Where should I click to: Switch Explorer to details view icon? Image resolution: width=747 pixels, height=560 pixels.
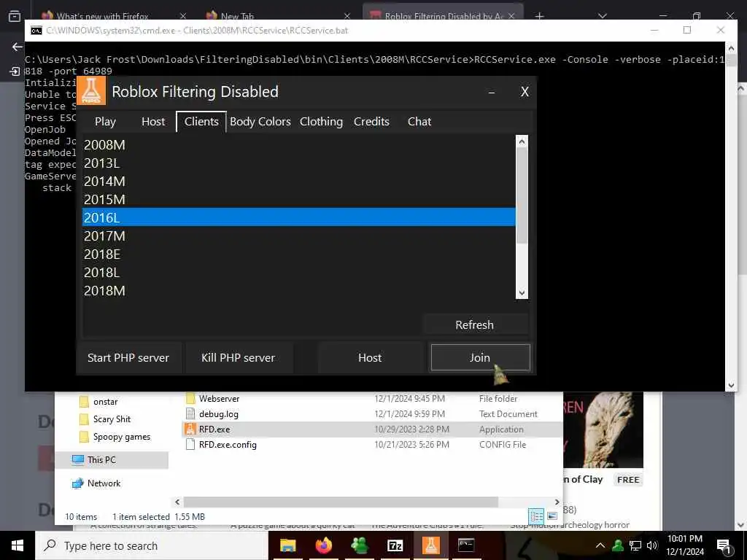pyautogui.click(x=536, y=516)
